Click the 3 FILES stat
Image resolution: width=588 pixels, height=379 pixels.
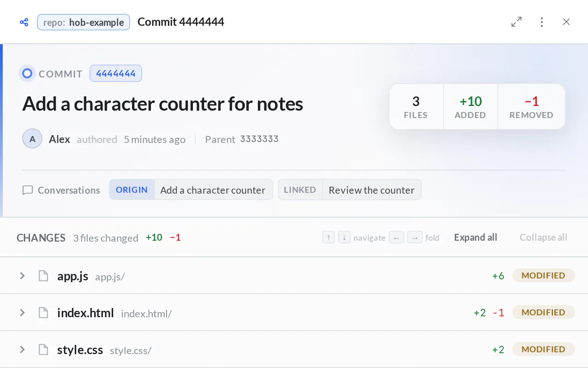[x=416, y=107]
